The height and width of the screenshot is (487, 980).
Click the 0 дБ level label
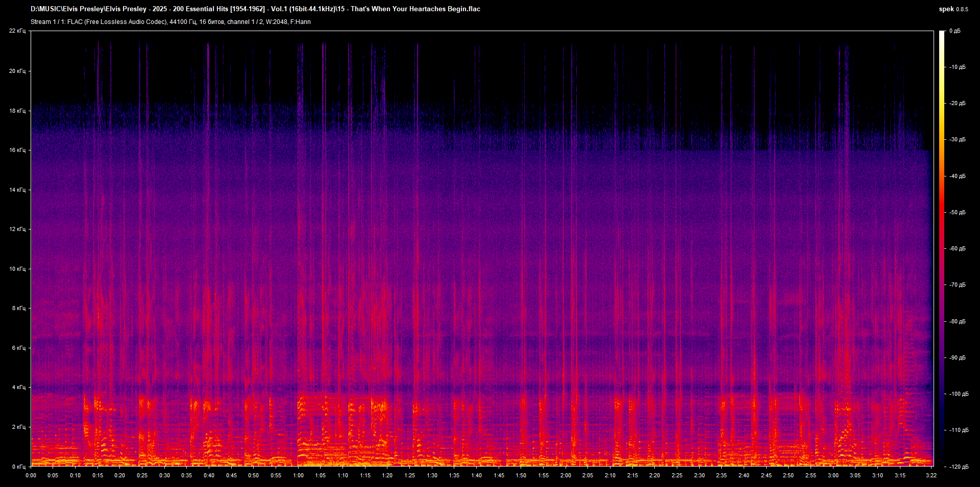click(954, 31)
